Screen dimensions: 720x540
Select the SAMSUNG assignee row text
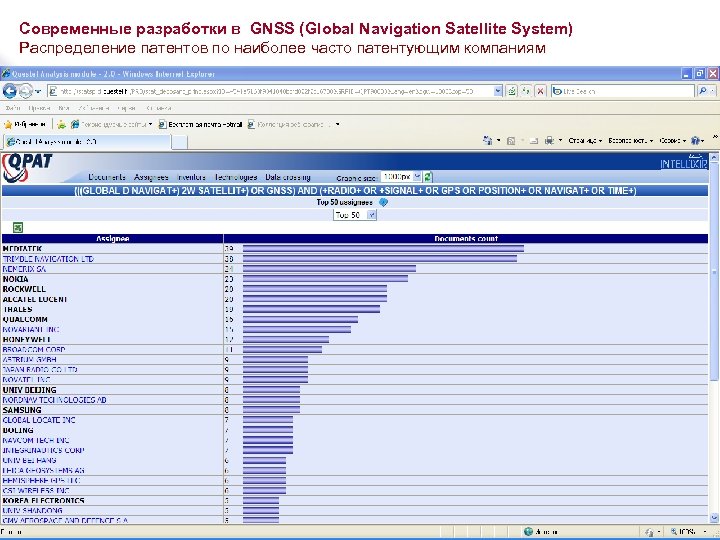pos(22,410)
